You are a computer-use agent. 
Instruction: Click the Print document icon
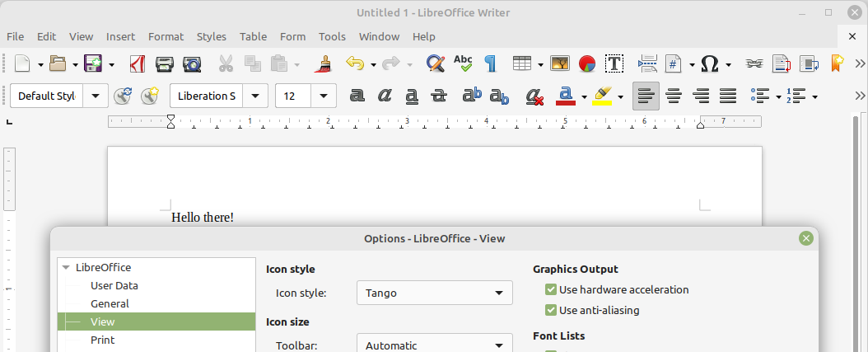[x=165, y=63]
